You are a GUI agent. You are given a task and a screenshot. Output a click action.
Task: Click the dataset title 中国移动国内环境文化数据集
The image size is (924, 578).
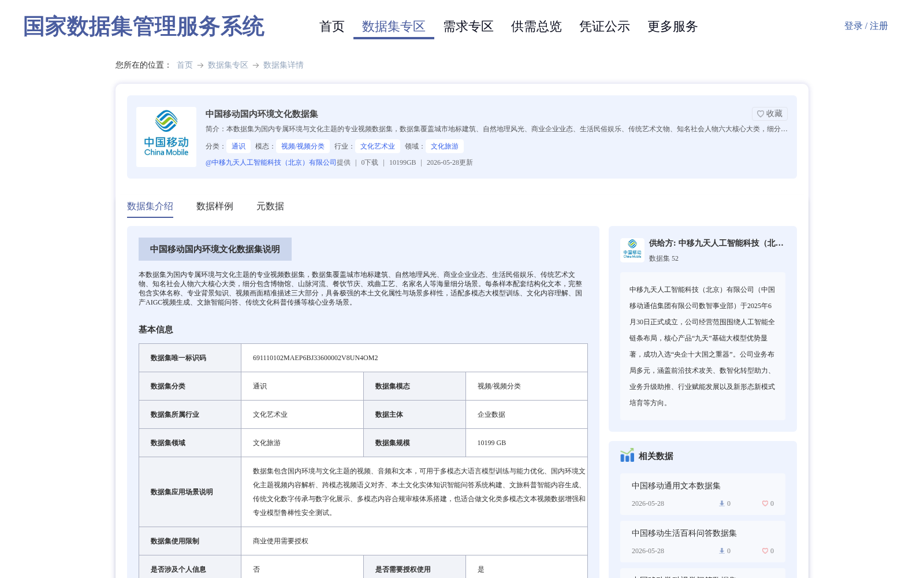(262, 114)
